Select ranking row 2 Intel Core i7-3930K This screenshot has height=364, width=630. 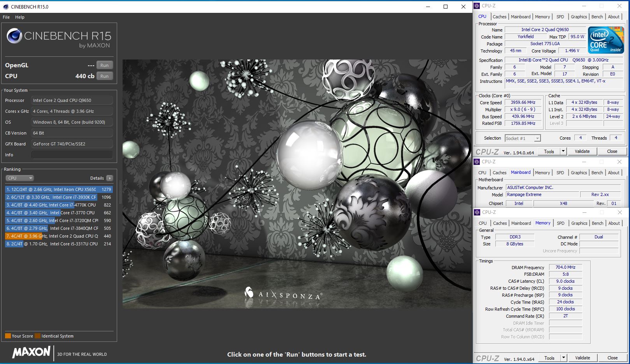(x=59, y=197)
